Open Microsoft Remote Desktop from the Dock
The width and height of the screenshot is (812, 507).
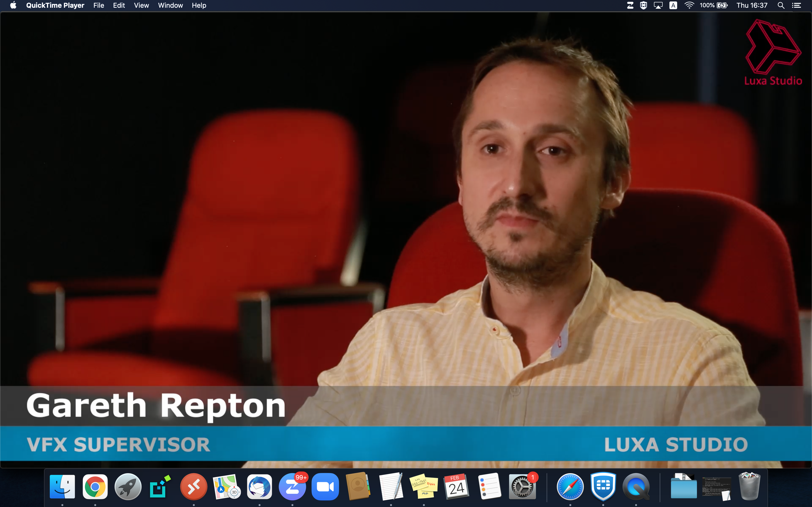coord(194,486)
